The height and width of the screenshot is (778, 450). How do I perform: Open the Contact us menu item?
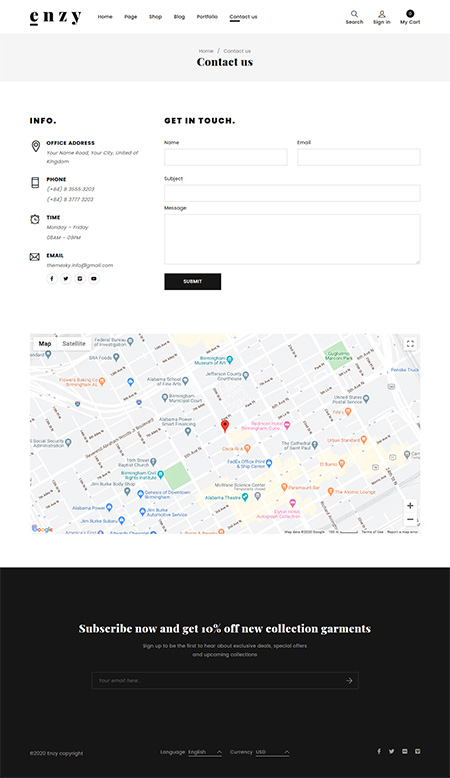tap(243, 17)
